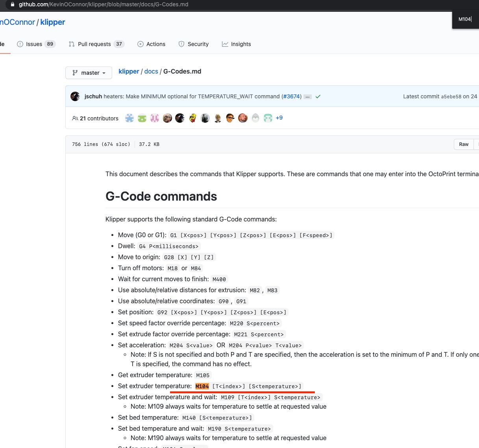Click the M105 code snippet
The width and height of the screenshot is (479, 448).
pyautogui.click(x=203, y=375)
